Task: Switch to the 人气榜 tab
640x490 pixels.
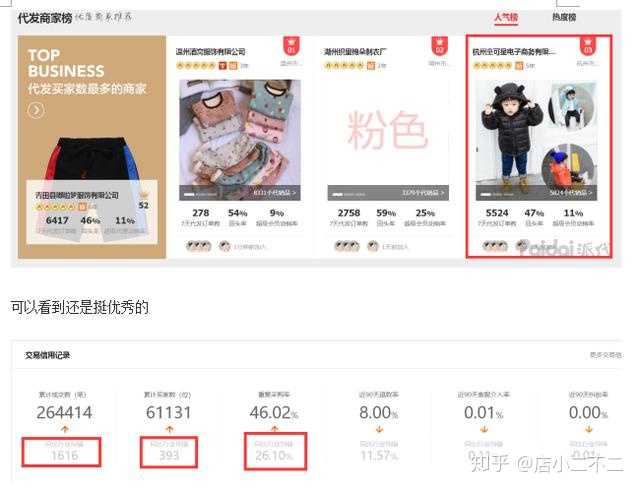Action: [506, 17]
